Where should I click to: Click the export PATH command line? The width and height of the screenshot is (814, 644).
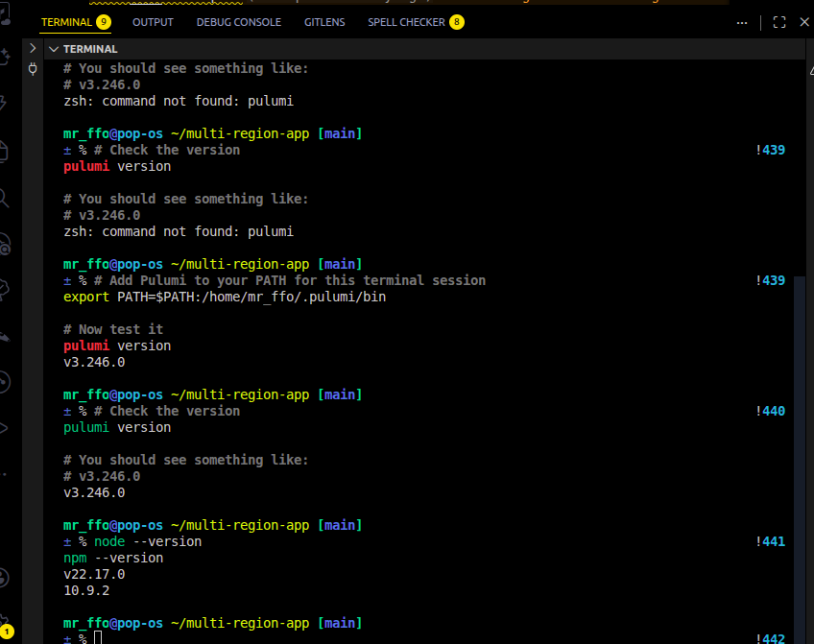click(x=225, y=297)
